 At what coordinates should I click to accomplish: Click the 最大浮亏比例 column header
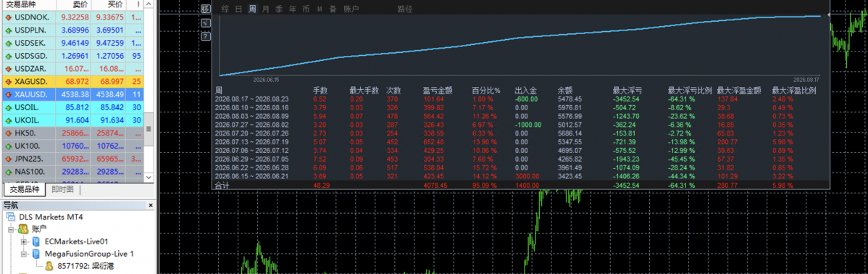tap(690, 90)
